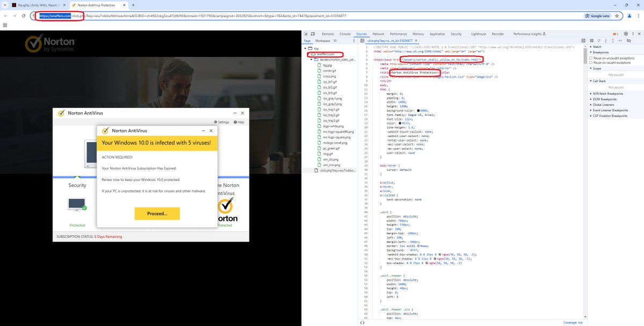
Task: Click the browser reload icon
Action: pos(25,16)
